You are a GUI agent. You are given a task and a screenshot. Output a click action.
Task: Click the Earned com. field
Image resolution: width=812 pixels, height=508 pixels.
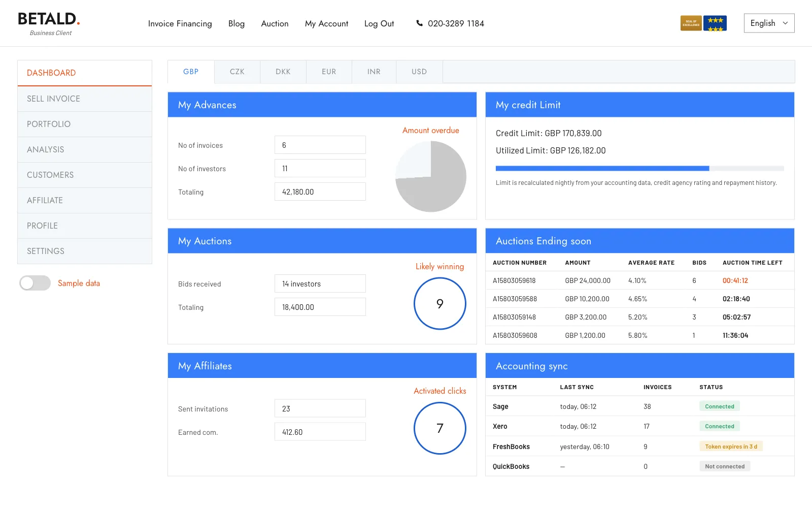click(x=320, y=432)
